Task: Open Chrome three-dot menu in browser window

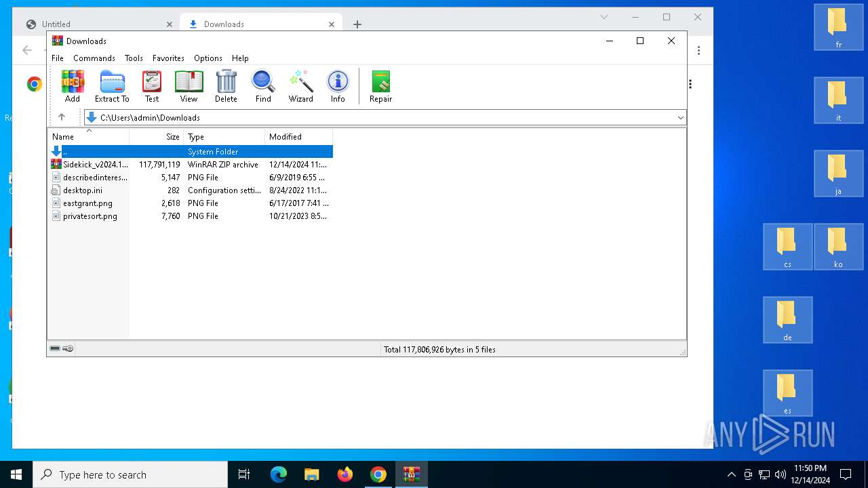Action: [698, 50]
